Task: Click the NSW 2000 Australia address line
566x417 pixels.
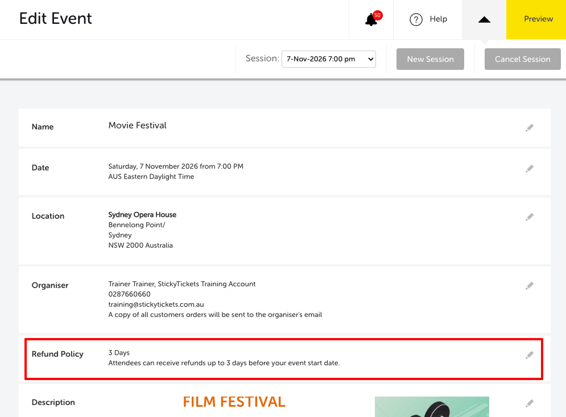Action: (140, 245)
